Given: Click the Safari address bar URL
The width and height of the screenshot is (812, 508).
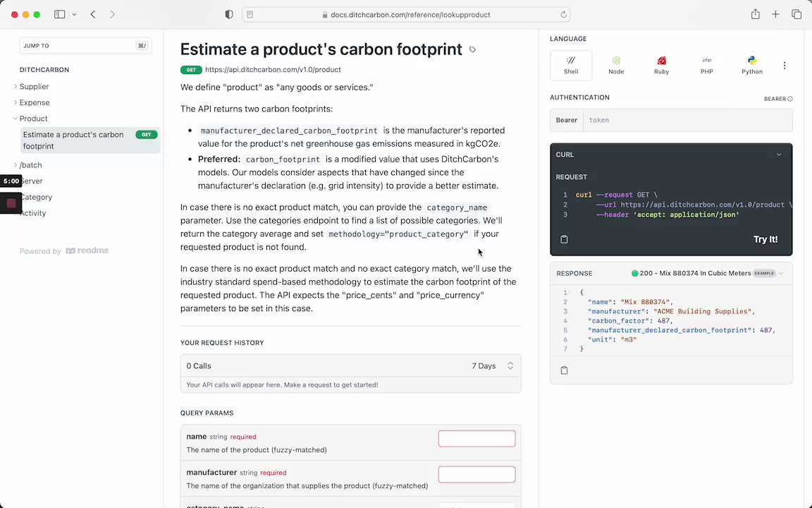Looking at the screenshot, I should pyautogui.click(x=410, y=15).
